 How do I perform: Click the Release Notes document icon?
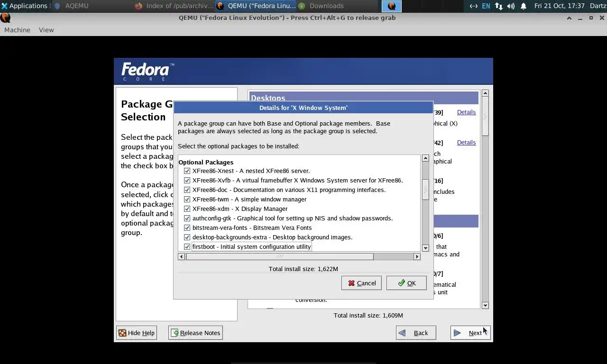175,333
